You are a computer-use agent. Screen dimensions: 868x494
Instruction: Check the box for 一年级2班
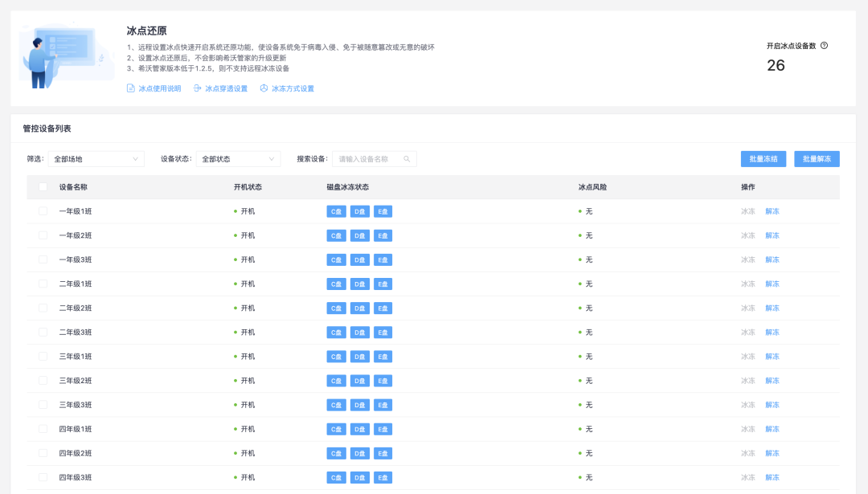tap(43, 235)
